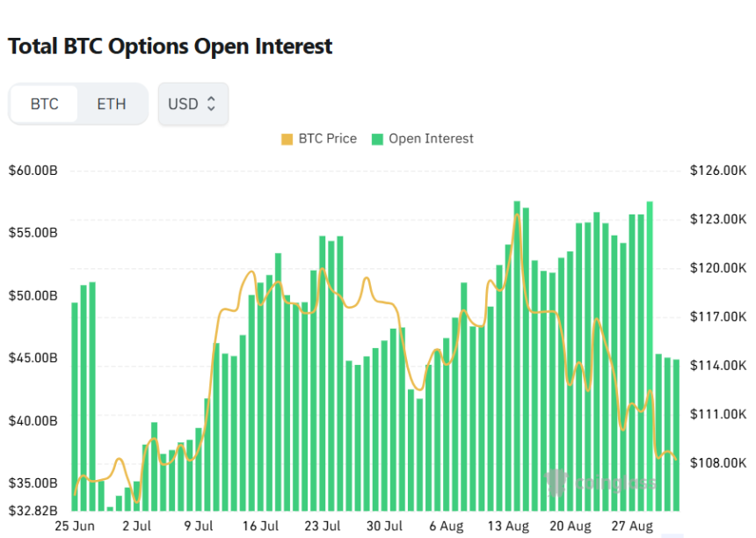
Task: Click the coinglass watermark logo icon
Action: click(x=556, y=482)
